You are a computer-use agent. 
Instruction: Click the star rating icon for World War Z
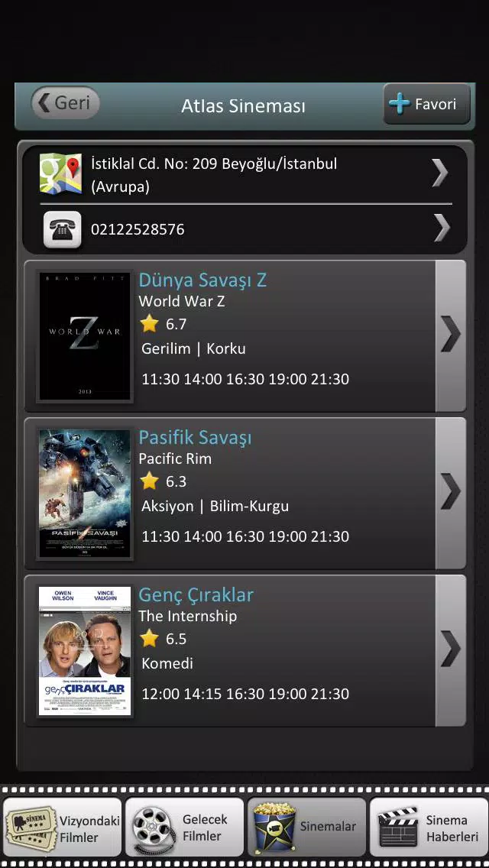pos(149,323)
